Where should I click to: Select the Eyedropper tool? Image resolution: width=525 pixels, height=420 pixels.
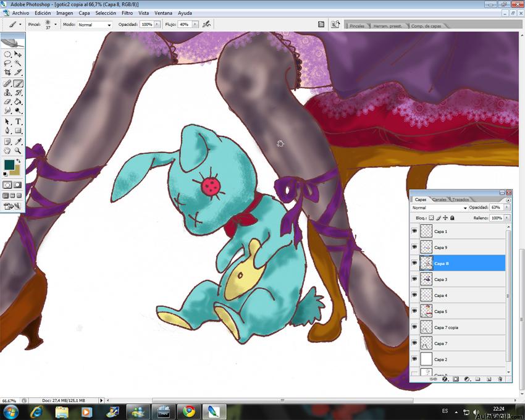(18, 141)
